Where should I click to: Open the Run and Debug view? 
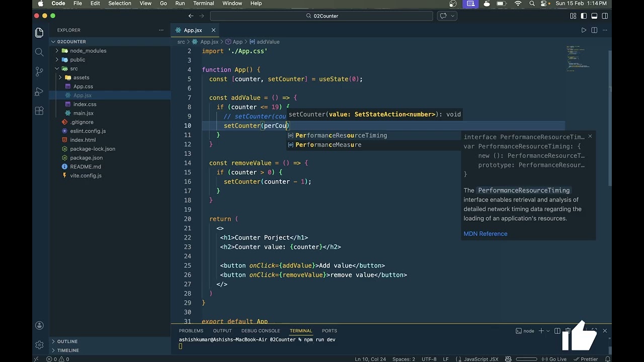39,92
